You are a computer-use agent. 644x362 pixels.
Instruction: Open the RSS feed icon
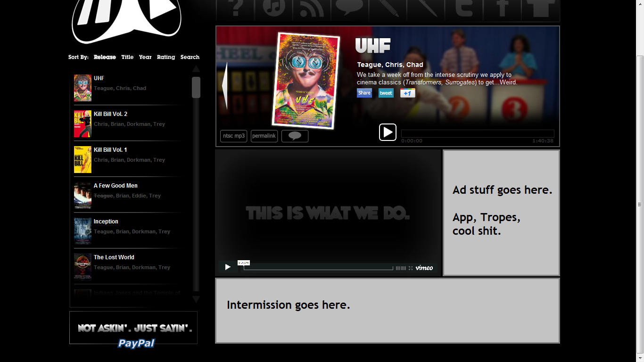tap(312, 9)
